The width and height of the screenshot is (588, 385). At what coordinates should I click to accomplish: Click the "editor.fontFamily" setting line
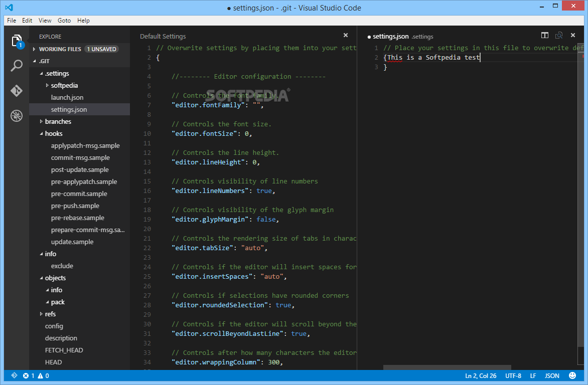click(x=218, y=105)
